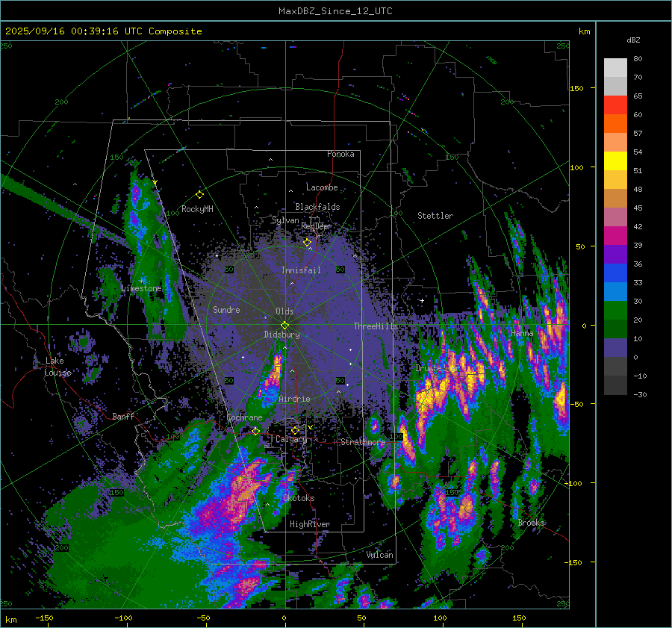
Task: Click the Cochrane town label
Action: [x=244, y=417]
